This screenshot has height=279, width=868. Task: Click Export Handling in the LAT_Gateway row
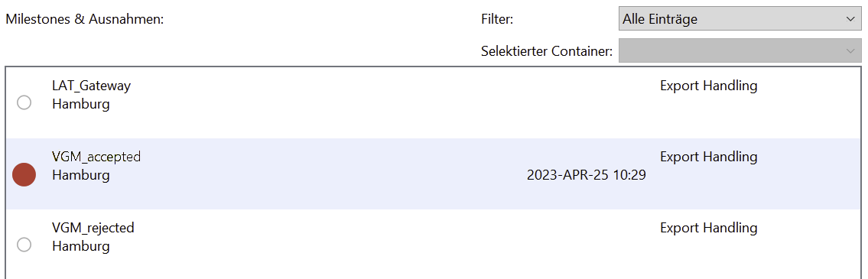[x=709, y=86]
